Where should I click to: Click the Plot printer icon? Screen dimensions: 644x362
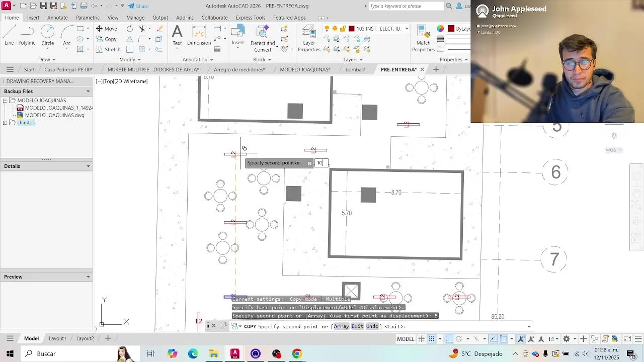[x=84, y=6]
